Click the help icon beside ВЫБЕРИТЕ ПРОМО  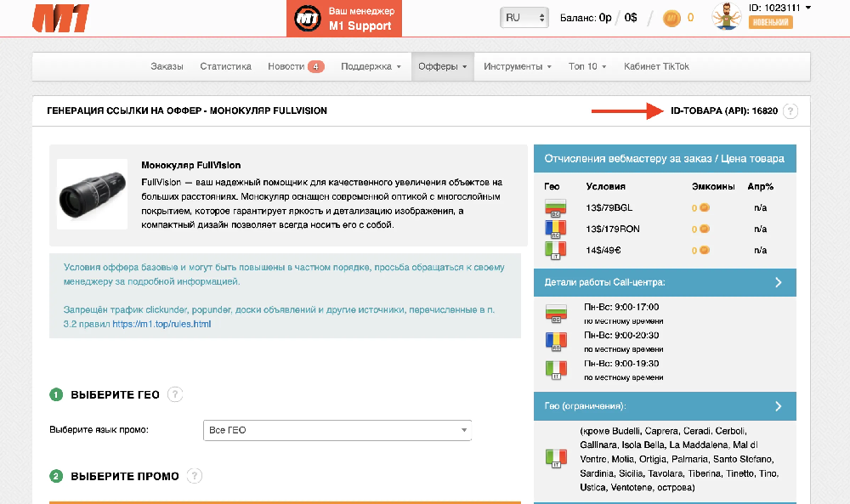194,476
